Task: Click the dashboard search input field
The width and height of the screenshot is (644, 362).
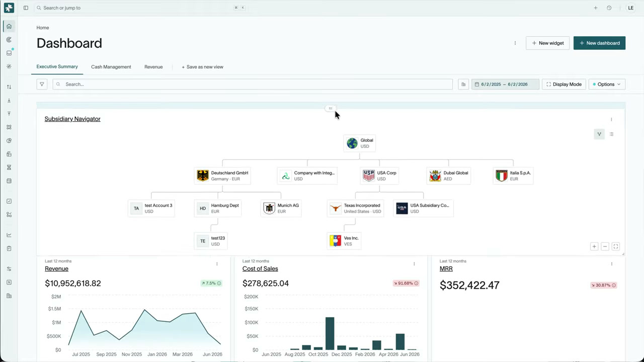Action: pyautogui.click(x=253, y=84)
